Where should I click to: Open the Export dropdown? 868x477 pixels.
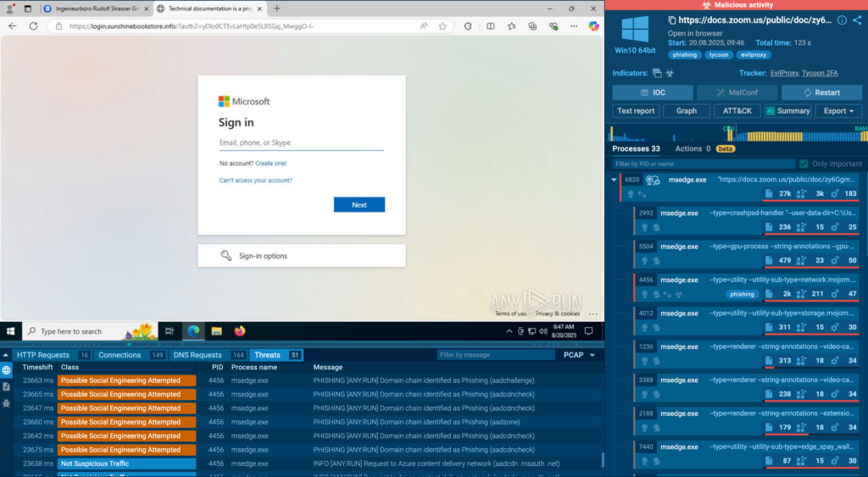pos(837,111)
